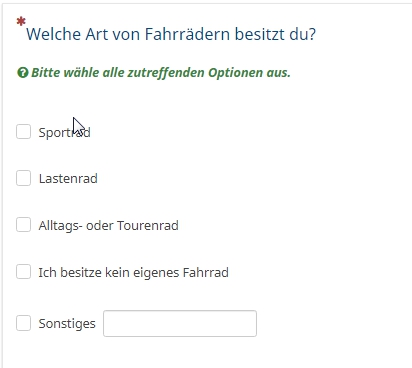Click the 'kein eigenes Fahrrad' label text
This screenshot has width=412, height=368.
point(167,273)
